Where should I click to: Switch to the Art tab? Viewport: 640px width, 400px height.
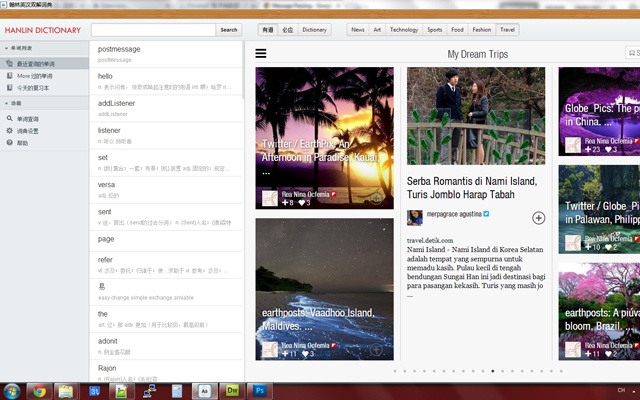(x=377, y=30)
